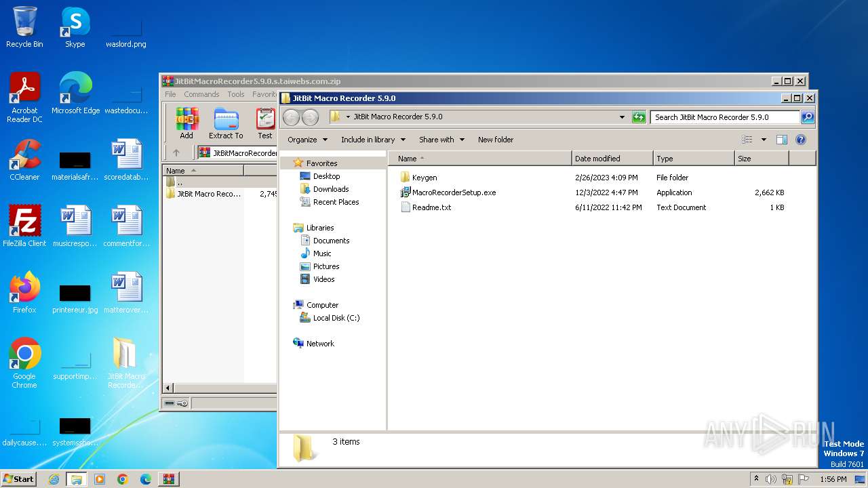Sort by Type column header

point(694,159)
